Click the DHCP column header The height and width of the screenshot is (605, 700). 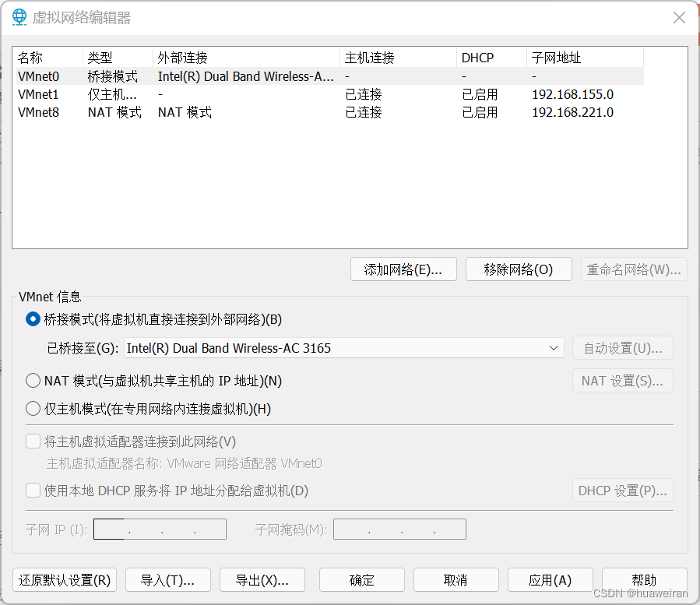tap(492, 58)
